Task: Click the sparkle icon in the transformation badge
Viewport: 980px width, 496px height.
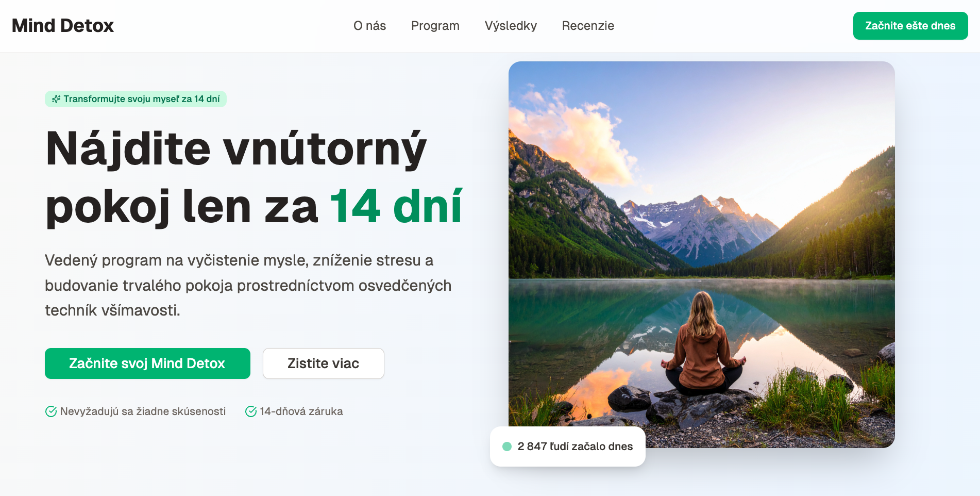Action: pos(56,99)
